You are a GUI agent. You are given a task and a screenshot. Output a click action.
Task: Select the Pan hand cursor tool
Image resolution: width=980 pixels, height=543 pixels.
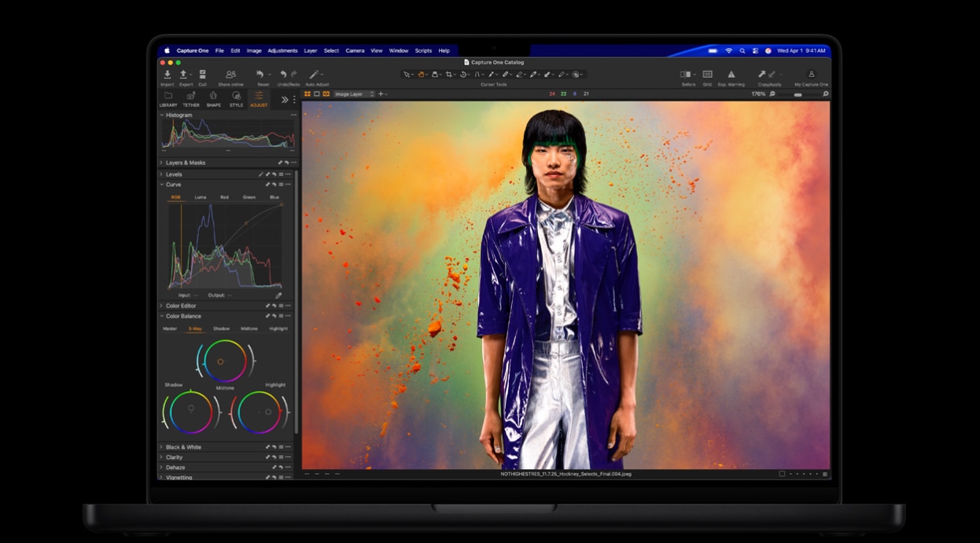421,75
